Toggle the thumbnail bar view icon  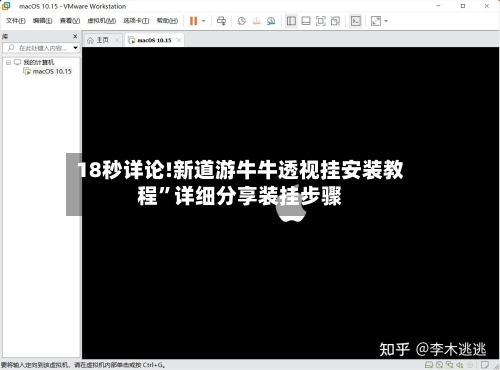click(306, 21)
